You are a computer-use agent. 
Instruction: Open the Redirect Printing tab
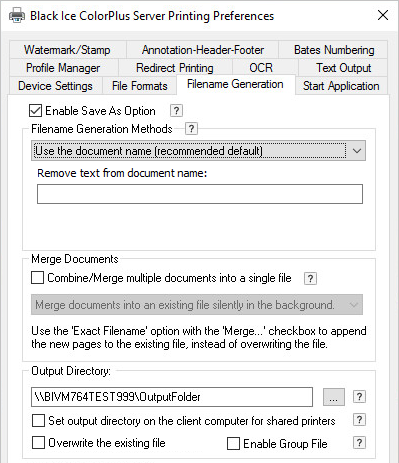coord(175,68)
